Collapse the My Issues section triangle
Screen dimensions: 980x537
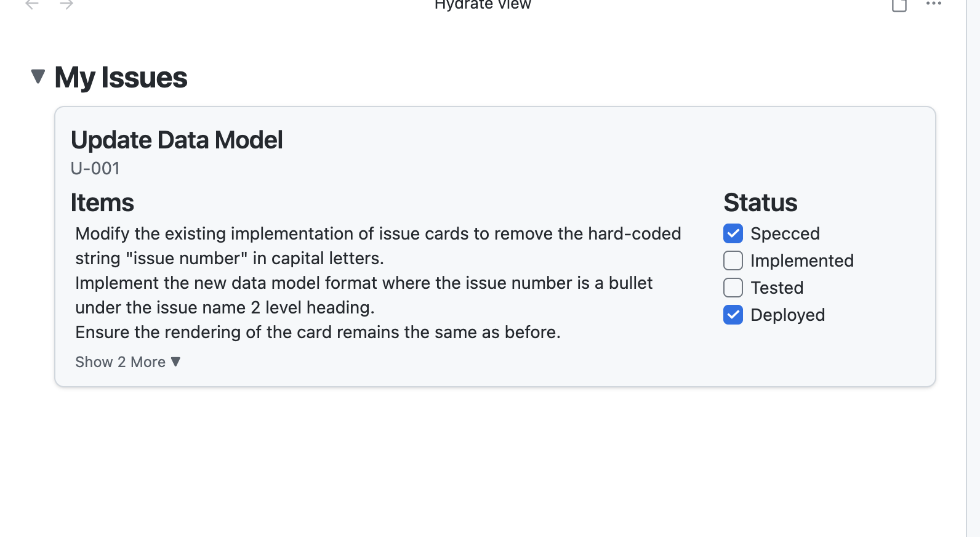38,76
